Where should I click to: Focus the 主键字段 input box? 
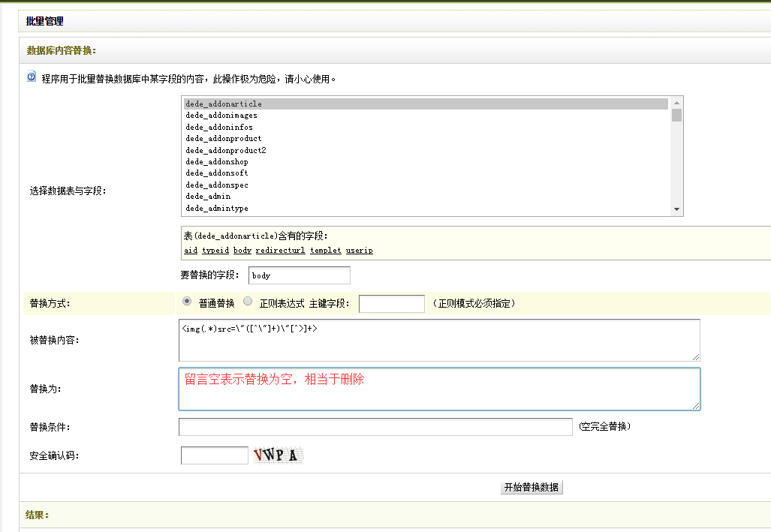point(391,304)
